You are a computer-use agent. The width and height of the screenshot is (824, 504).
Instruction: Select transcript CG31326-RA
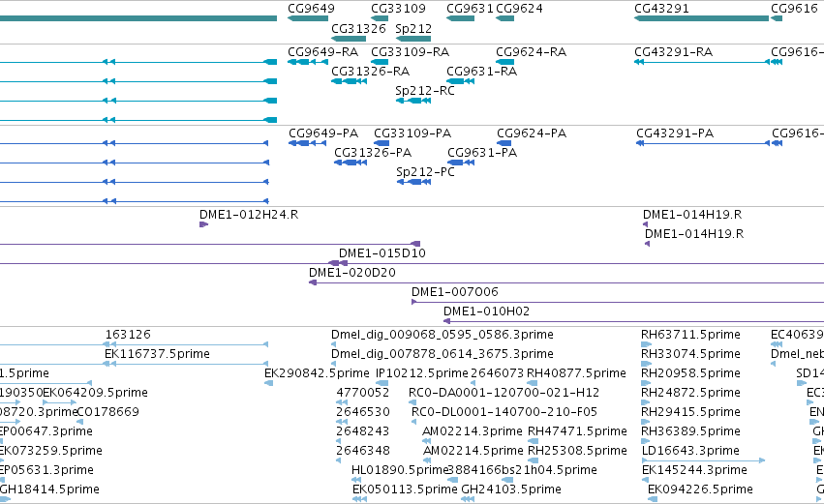click(x=370, y=72)
